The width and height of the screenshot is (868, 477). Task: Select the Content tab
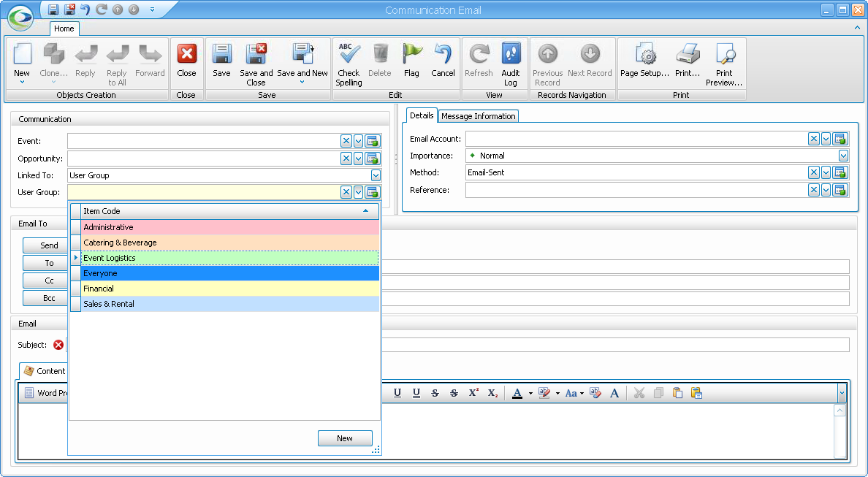click(45, 371)
